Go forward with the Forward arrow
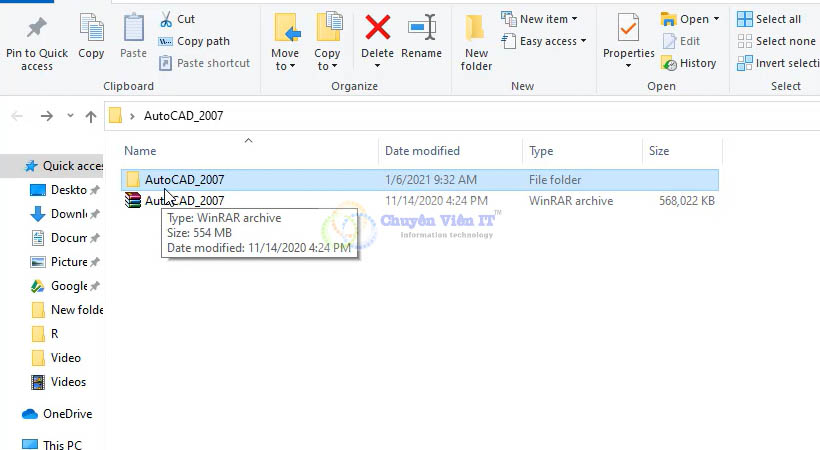 [47, 116]
